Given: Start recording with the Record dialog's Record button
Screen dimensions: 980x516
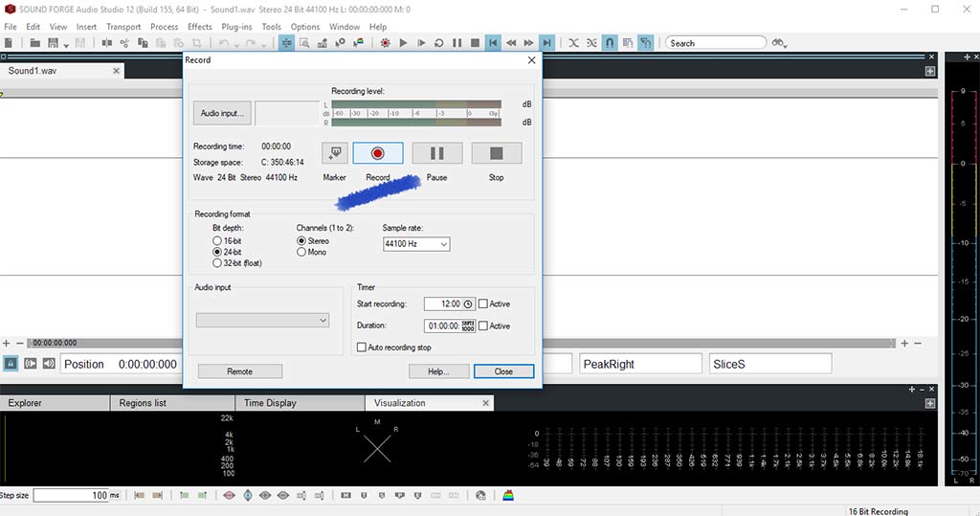Looking at the screenshot, I should (377, 153).
